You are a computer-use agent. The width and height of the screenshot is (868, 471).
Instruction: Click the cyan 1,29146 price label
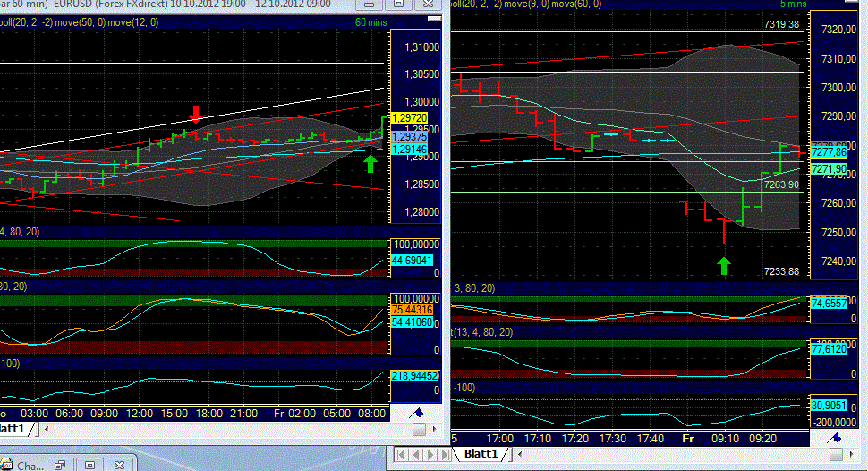(x=409, y=149)
